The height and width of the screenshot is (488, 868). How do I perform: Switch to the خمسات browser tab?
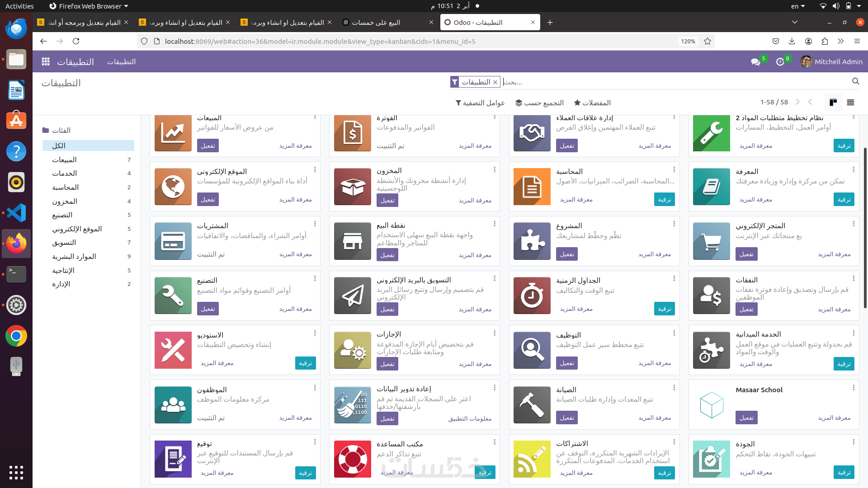click(x=375, y=23)
